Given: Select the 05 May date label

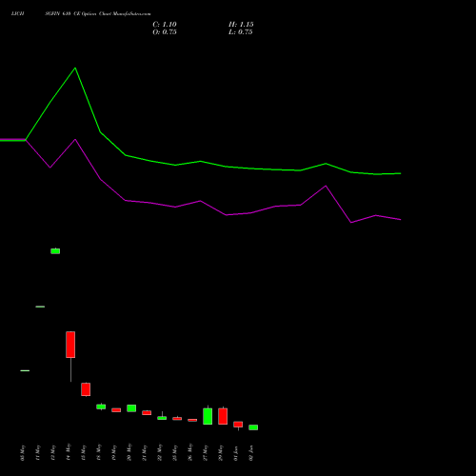Looking at the screenshot, I should click(23, 453).
